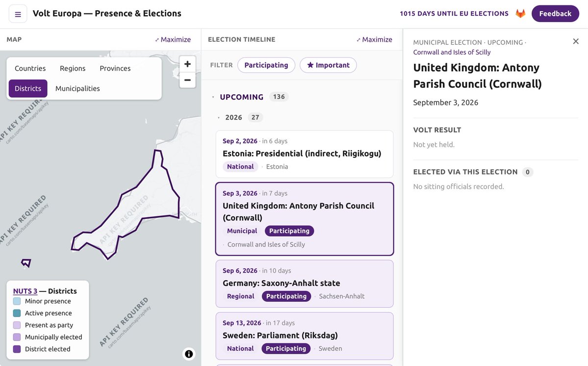Click District elected legend swatch

click(17, 349)
